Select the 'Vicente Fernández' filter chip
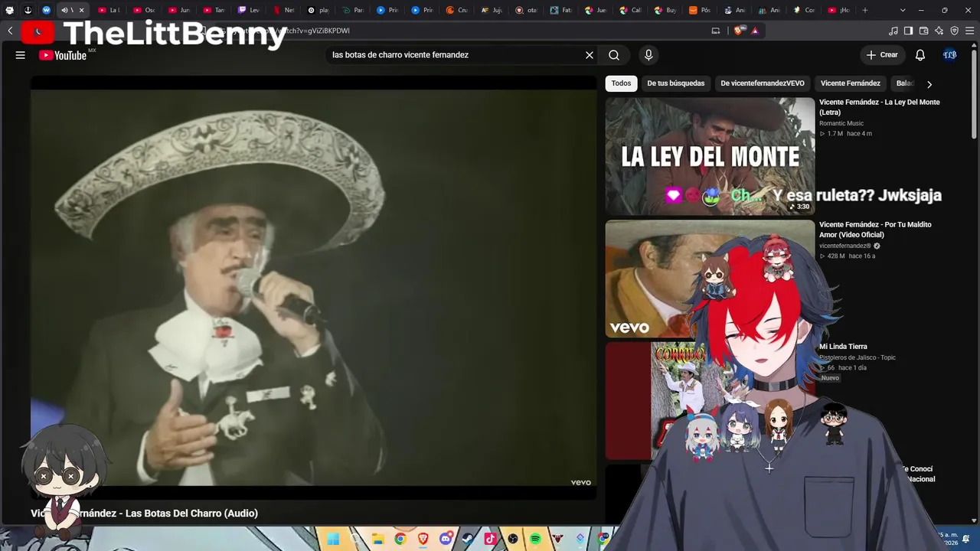 pyautogui.click(x=851, y=83)
